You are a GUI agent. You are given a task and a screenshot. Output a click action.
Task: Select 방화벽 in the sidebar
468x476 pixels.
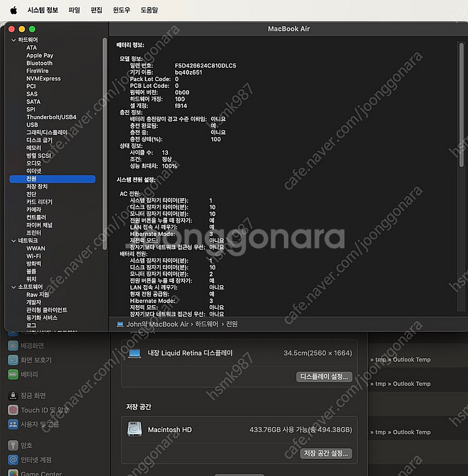(x=34, y=264)
